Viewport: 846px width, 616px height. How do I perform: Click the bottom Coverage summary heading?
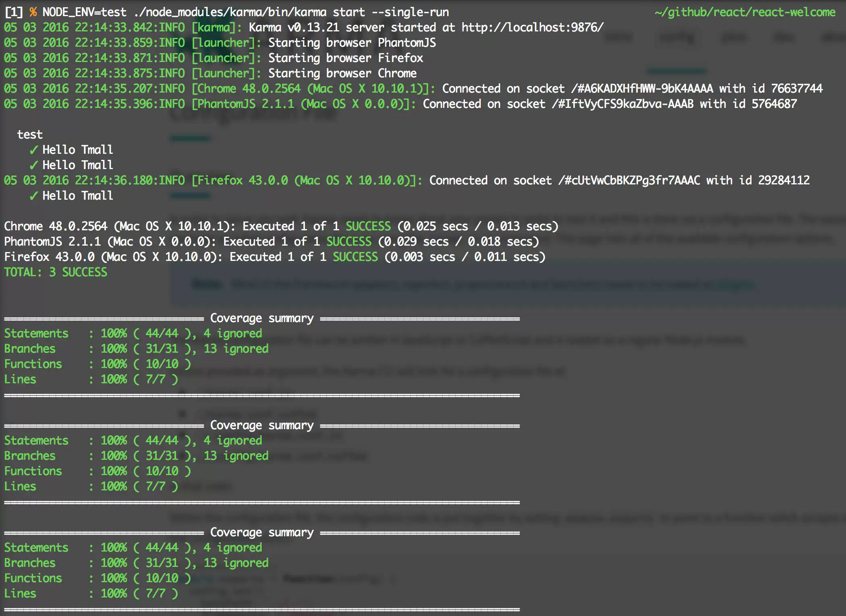[262, 532]
